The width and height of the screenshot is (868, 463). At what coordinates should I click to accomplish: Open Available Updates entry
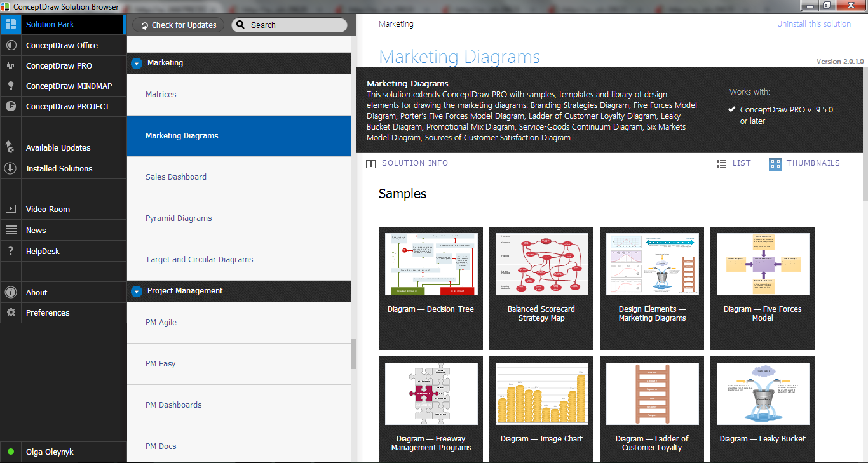[x=63, y=147]
